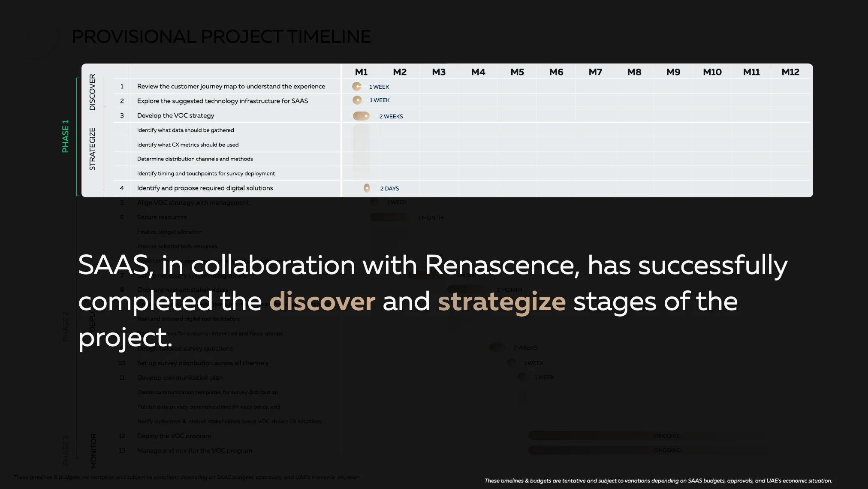The height and width of the screenshot is (489, 868).
Task: Click the M2 month column header
Action: point(400,72)
